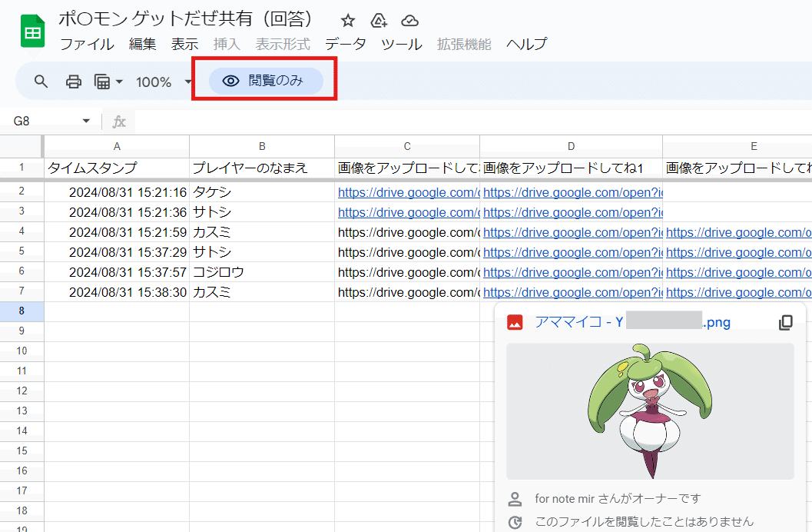Viewport: 812px width, 532px height.
Task: Select column C header
Action: click(407, 147)
